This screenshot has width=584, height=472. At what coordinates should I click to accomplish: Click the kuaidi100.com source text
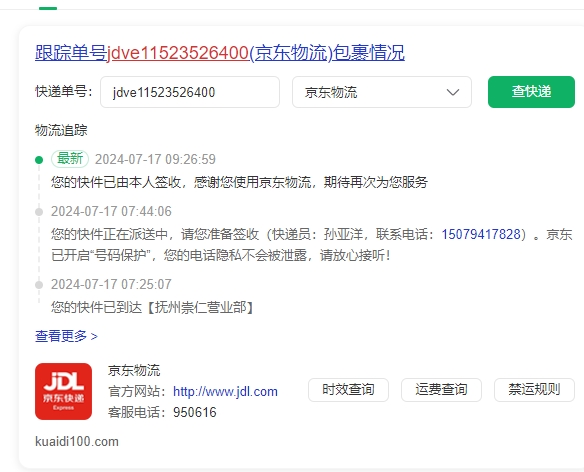click(x=77, y=441)
